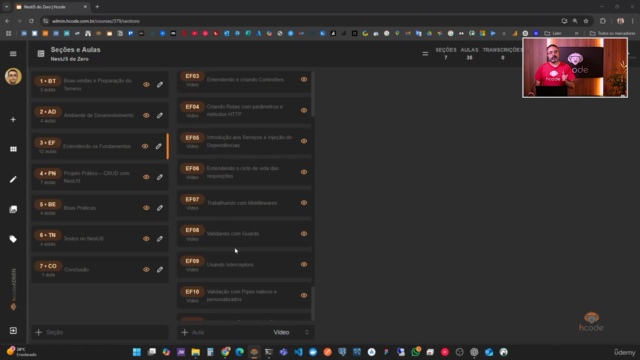The width and height of the screenshot is (640, 360).
Task: Toggle visibility of lesson EF07
Action: click(304, 203)
